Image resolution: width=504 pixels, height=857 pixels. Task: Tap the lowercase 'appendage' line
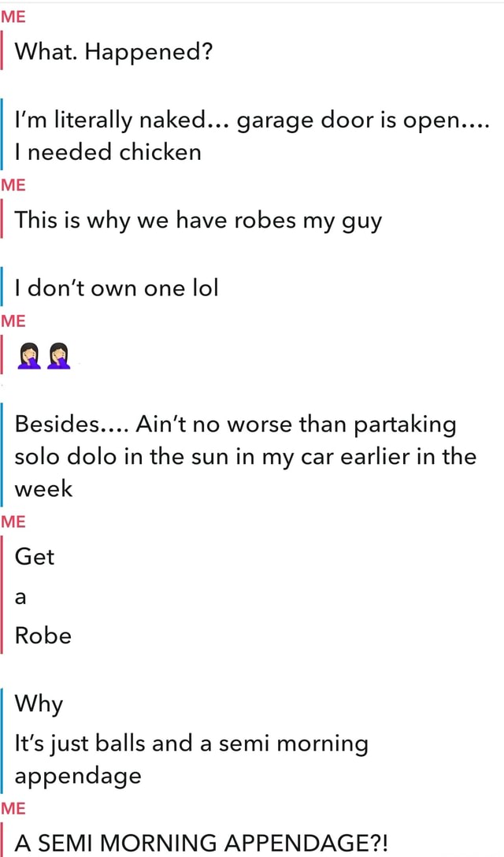tap(78, 777)
